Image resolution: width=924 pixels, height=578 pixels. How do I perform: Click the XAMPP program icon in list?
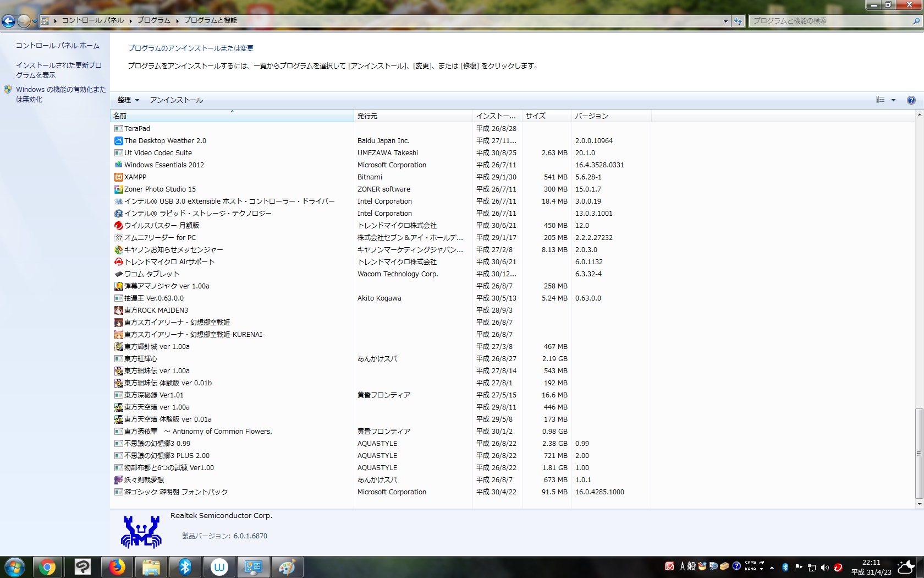[118, 177]
